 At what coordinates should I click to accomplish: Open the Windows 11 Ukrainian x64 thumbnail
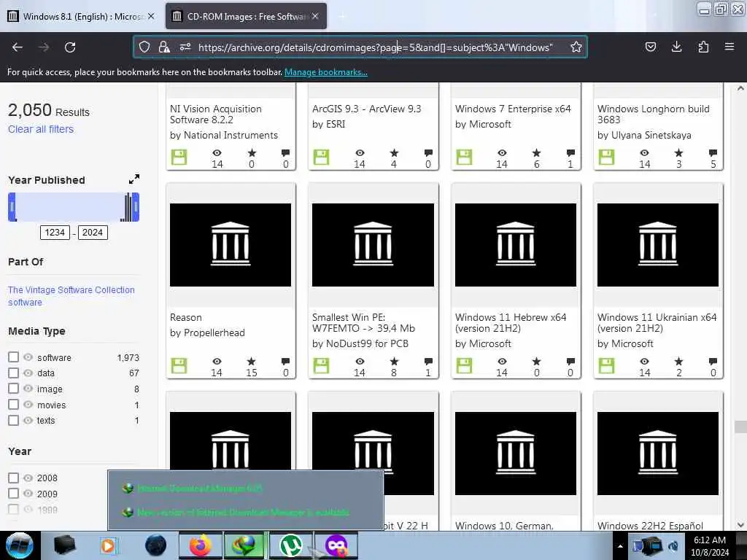pyautogui.click(x=658, y=245)
